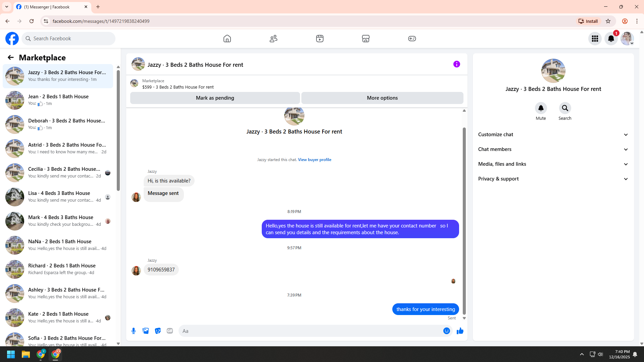The image size is (644, 362).
Task: Open the Marketplace storefront icon
Action: tap(366, 39)
